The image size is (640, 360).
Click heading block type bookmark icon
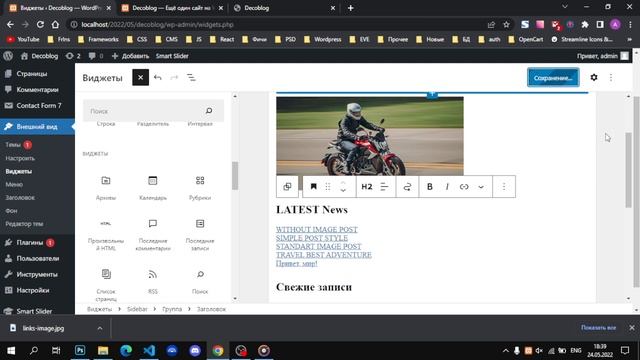[313, 187]
